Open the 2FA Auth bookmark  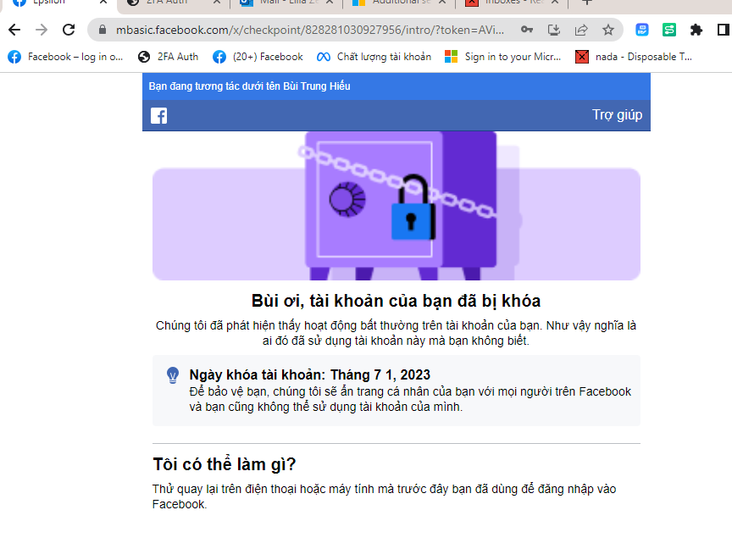(x=168, y=57)
